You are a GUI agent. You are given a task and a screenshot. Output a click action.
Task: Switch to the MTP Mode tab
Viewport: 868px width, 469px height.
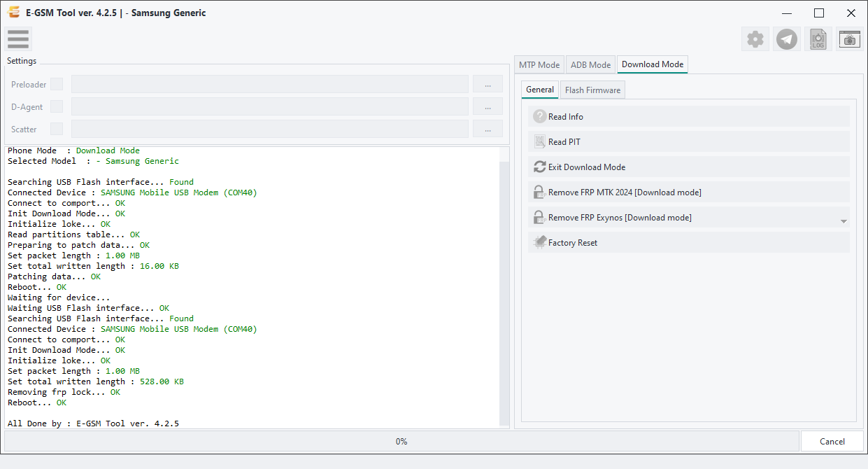[x=539, y=64]
